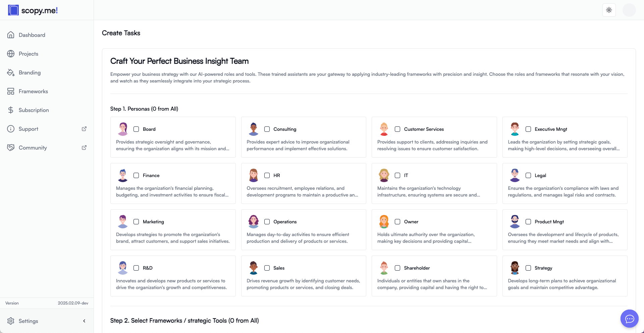Click the scopy.me logo icon

[x=13, y=10]
